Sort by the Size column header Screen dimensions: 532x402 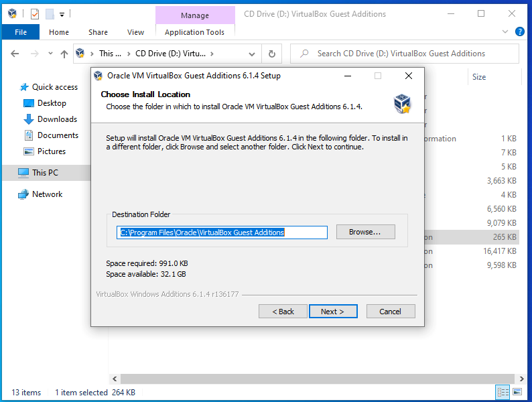tap(478, 77)
